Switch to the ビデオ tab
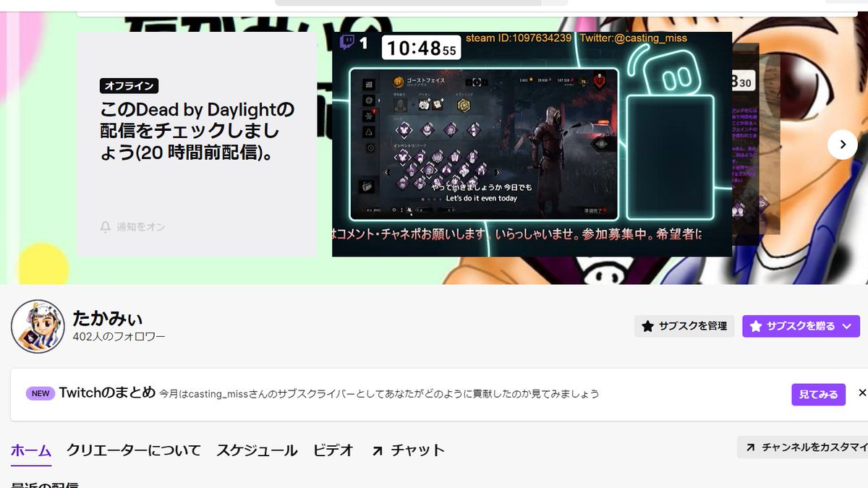The height and width of the screenshot is (488, 868). click(333, 449)
